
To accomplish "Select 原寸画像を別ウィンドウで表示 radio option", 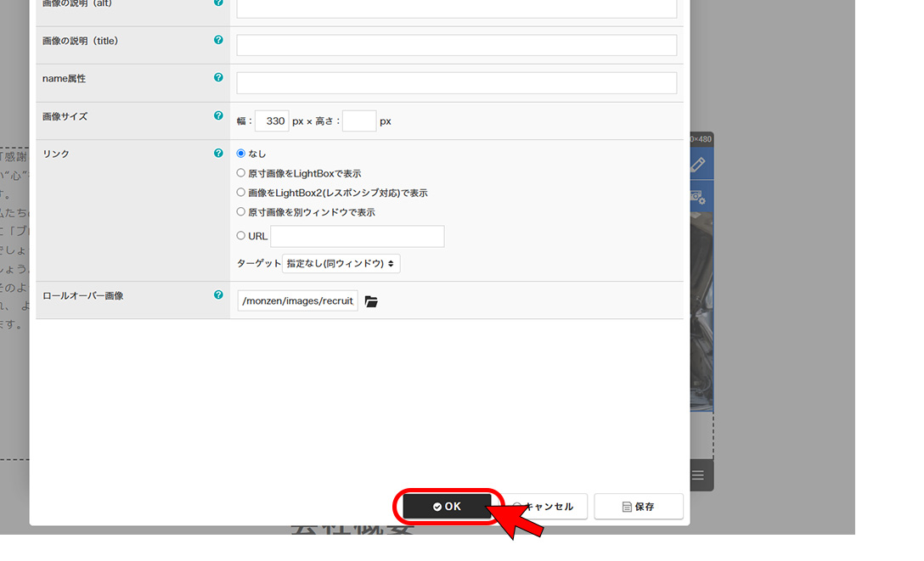I will tap(241, 212).
